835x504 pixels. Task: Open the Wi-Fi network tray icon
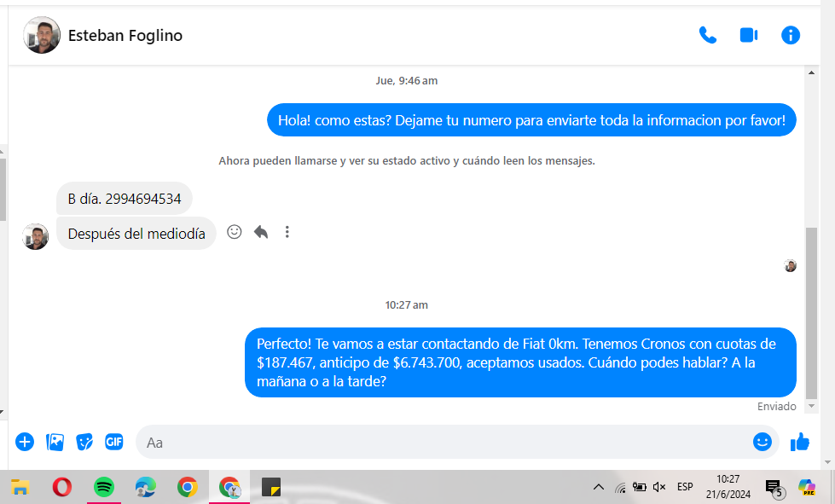(620, 487)
